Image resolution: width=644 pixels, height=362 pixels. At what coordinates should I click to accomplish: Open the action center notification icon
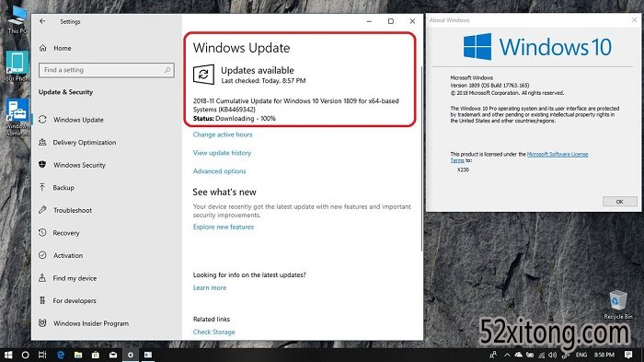click(x=628, y=355)
